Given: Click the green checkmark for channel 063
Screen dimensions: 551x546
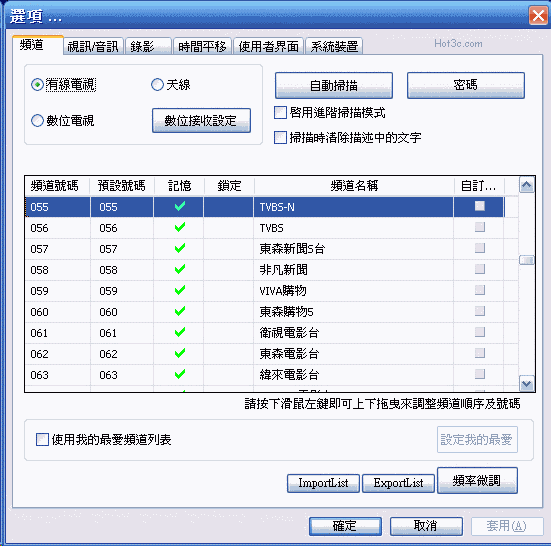Looking at the screenshot, I should pos(180,375).
